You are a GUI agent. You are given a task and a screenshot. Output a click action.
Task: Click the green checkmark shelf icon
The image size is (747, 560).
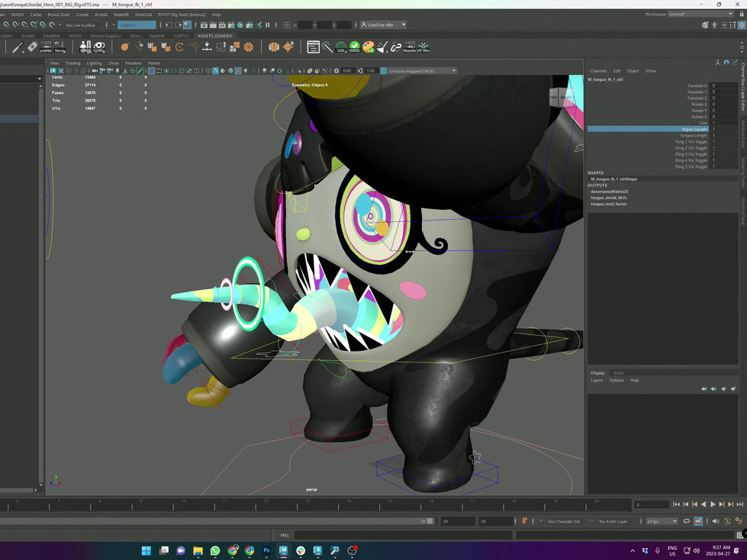[x=355, y=47]
